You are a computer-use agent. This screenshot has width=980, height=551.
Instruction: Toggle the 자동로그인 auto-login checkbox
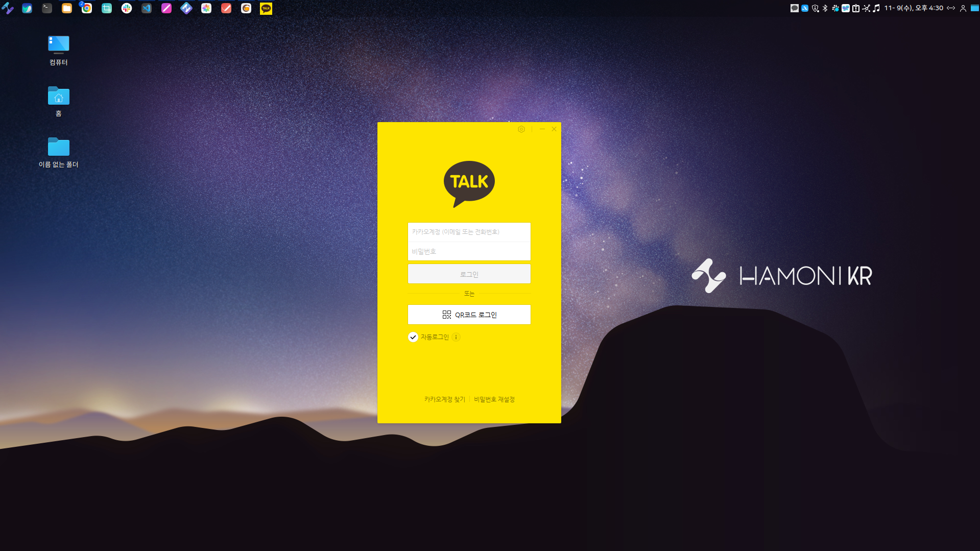(x=413, y=337)
